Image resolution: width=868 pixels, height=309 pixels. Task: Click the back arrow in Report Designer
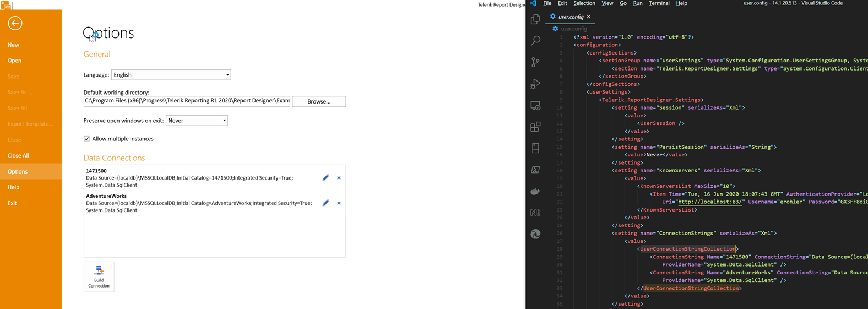point(15,23)
